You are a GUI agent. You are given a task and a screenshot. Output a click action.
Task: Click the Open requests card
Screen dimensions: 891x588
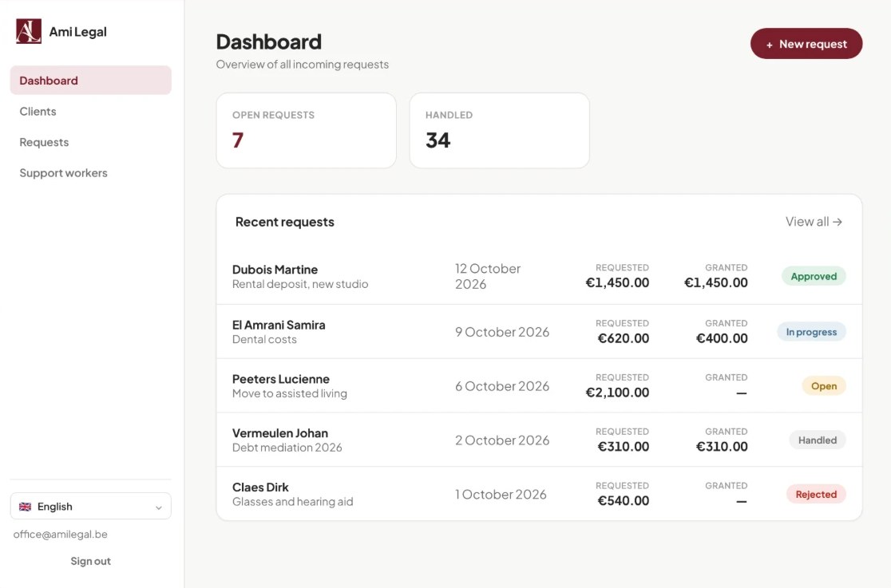[307, 131]
